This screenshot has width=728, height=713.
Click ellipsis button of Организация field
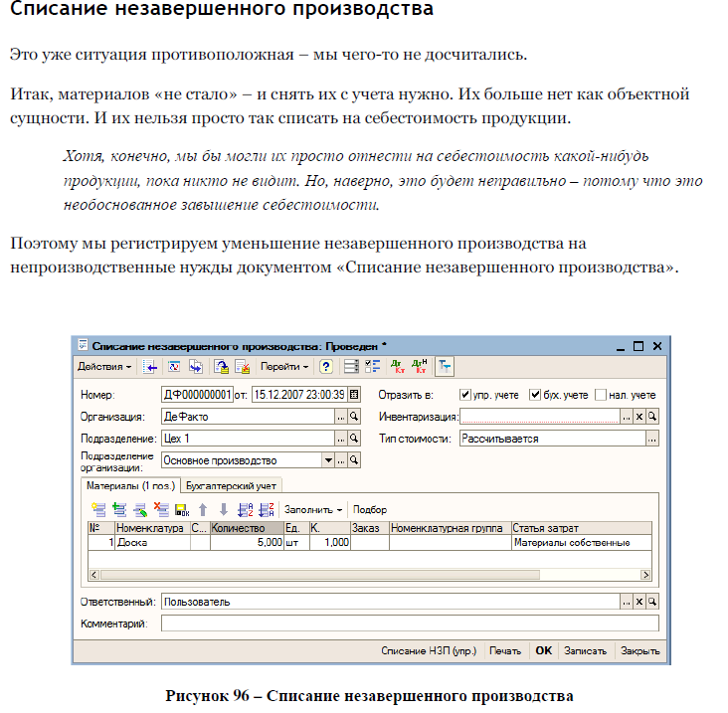341,417
